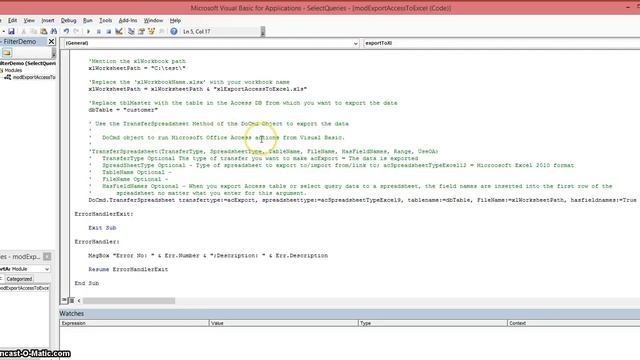Click the modExportAccessToExcel name property row
This screenshot has width=640, height=360.
coord(24,288)
